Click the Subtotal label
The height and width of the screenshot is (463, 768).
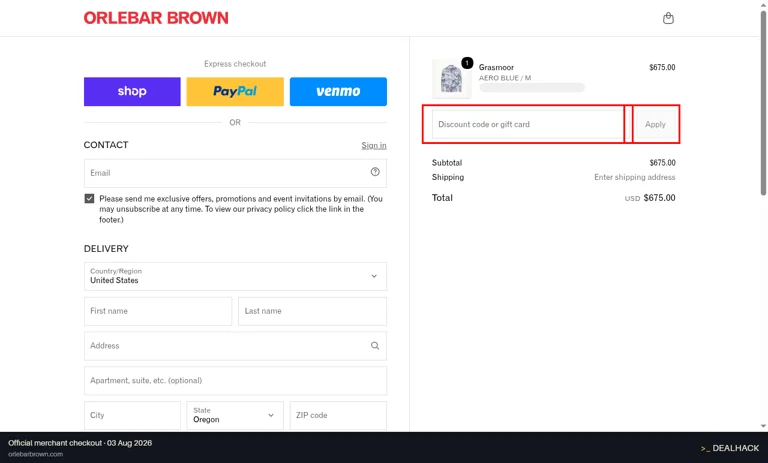[x=447, y=162]
